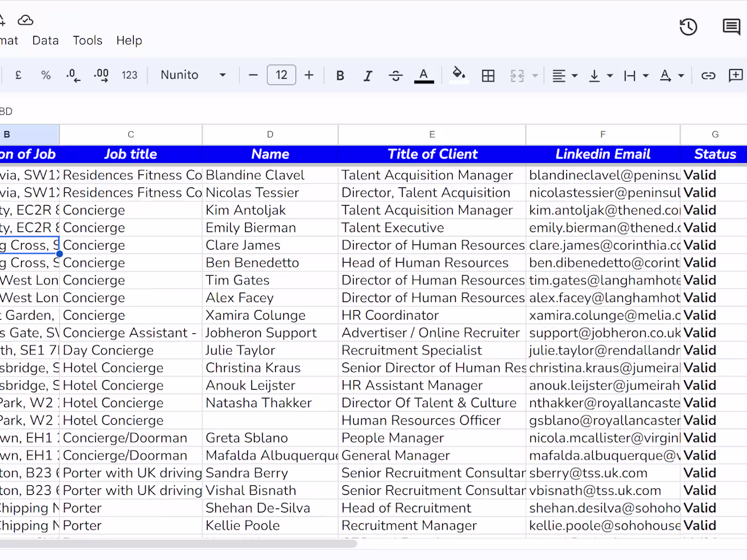Expand horizontal align options
This screenshot has height=560, width=747.
pyautogui.click(x=564, y=75)
